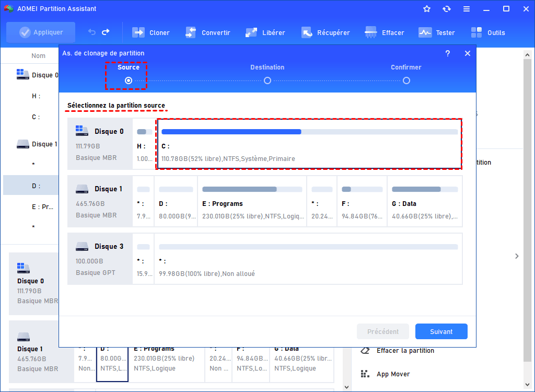Screen dimensions: 535x392
Task: Click right scrollbar up arrow
Action: coord(528,55)
